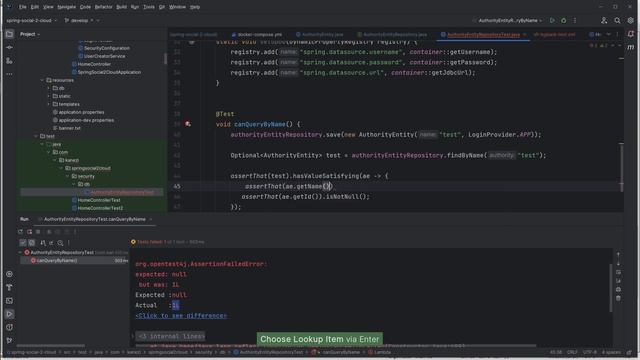The image size is (640, 360).
Task: Click AuthorityEntityRepositoryTest breadcrumb in status bar
Action: coord(268,353)
